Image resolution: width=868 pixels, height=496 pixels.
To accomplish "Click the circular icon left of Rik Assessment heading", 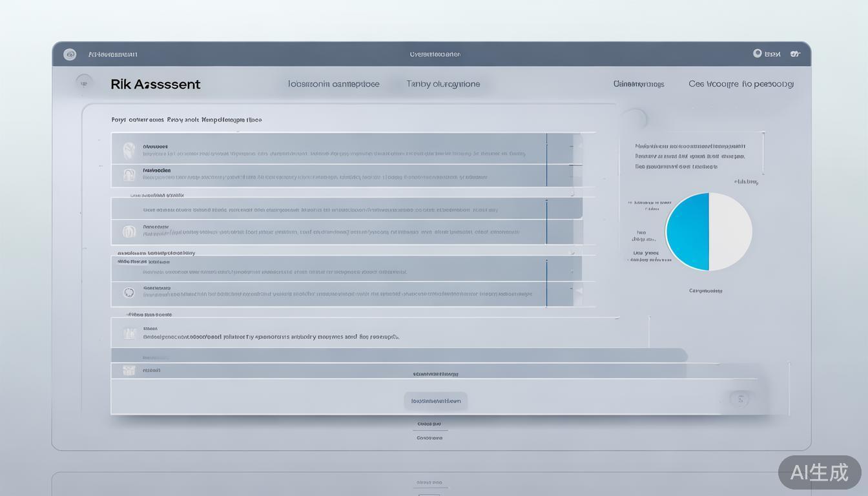I will pos(83,82).
